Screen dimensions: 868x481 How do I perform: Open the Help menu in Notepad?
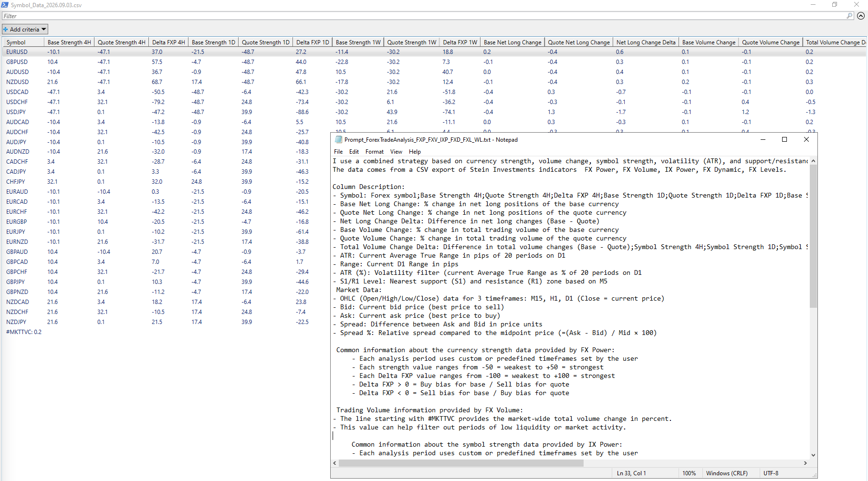click(415, 151)
